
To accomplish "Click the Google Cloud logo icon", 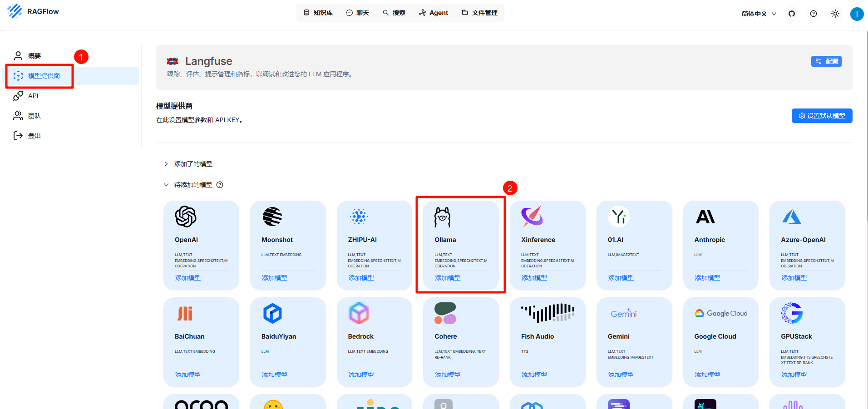I will point(721,313).
